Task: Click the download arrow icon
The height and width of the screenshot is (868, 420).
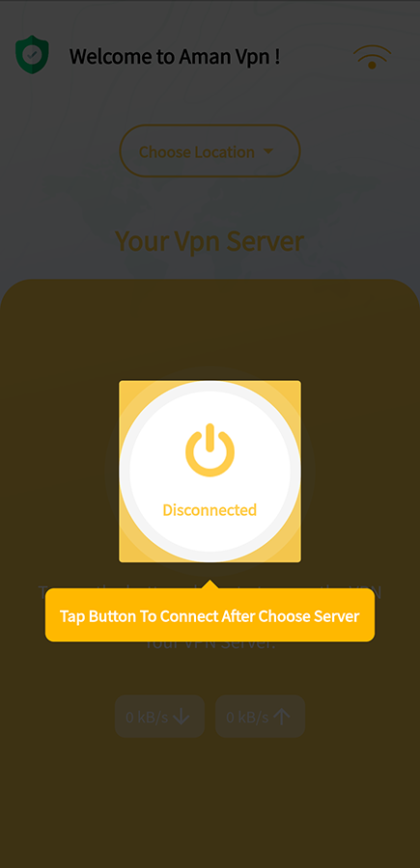Action: pos(182,717)
